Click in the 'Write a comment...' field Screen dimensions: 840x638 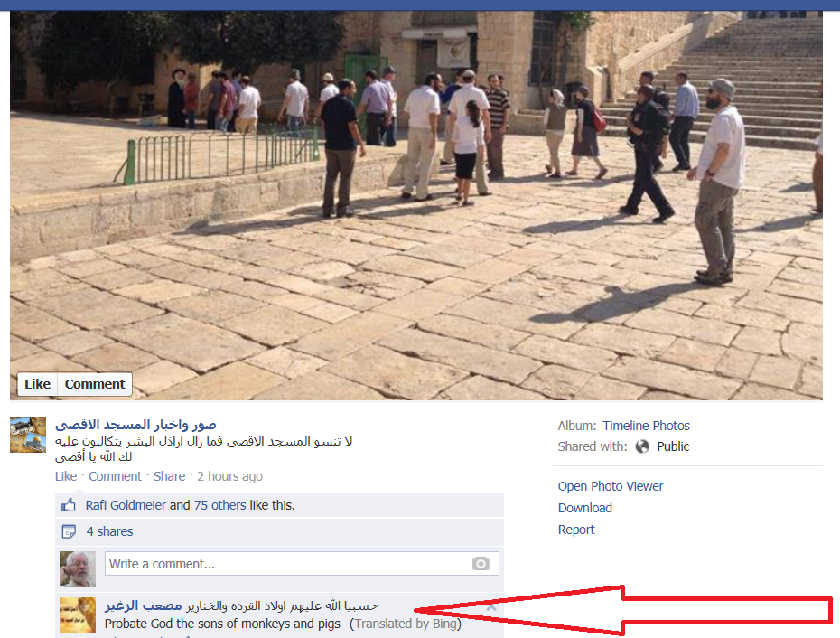tap(302, 564)
